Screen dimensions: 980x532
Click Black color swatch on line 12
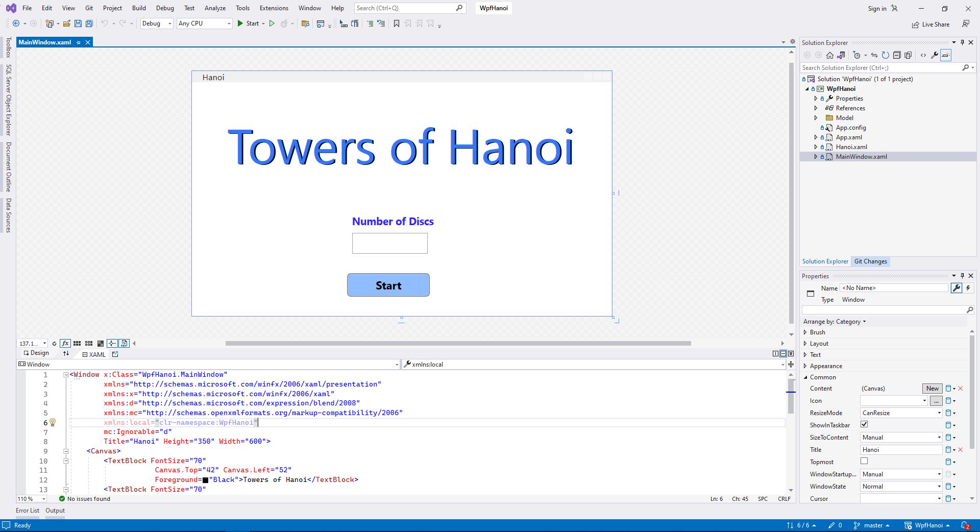tap(205, 480)
